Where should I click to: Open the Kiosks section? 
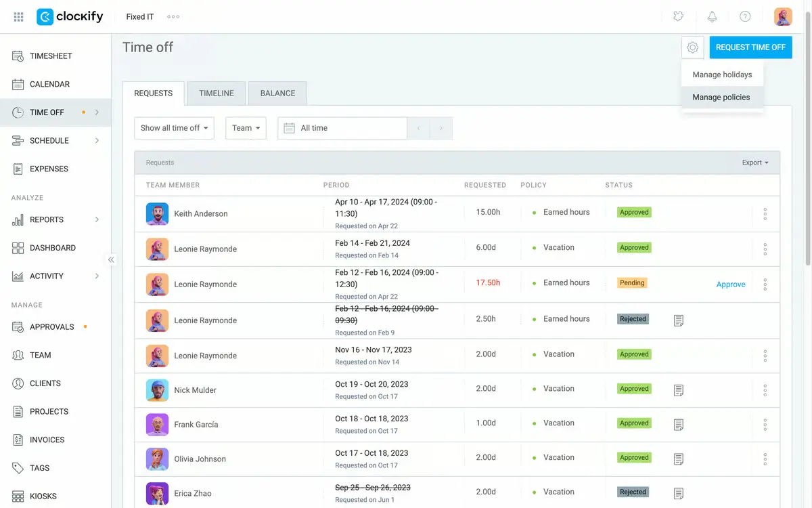46,496
